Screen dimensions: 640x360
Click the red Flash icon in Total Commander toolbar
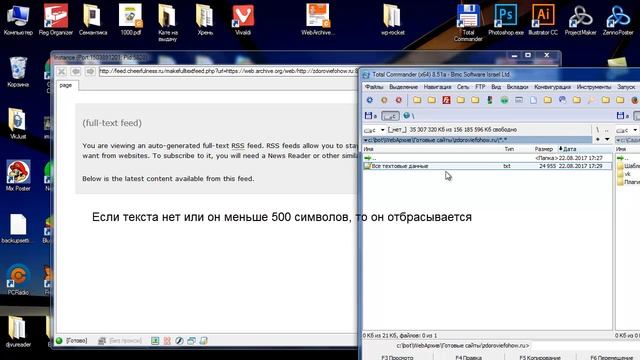tap(447, 100)
